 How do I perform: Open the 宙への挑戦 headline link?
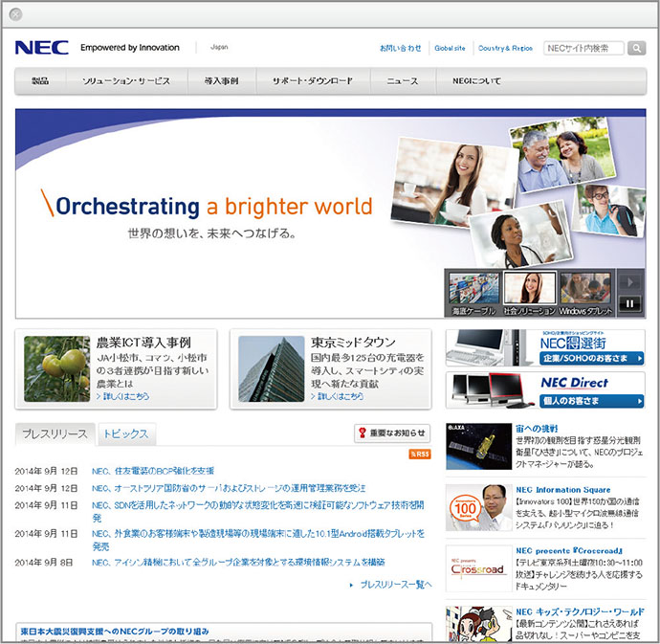pos(537,429)
